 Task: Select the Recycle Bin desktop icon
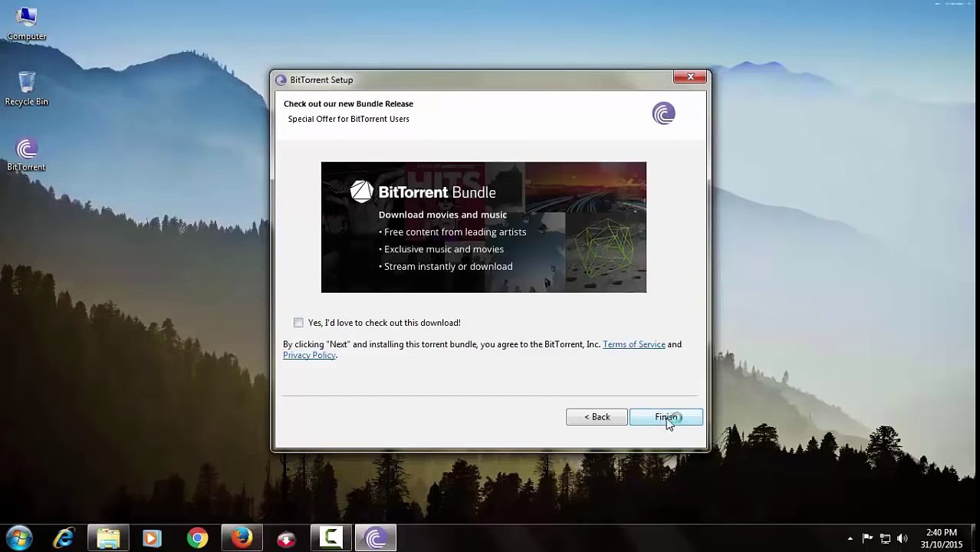[26, 89]
